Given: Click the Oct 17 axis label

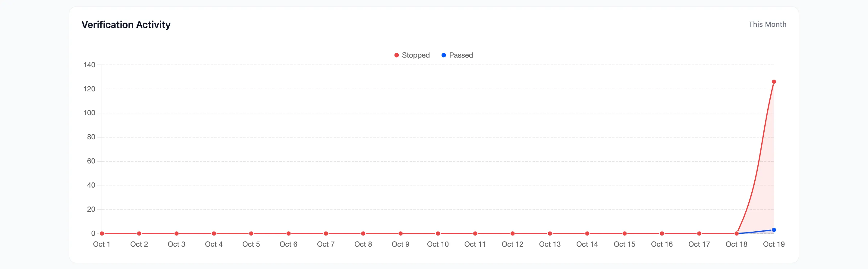Looking at the screenshot, I should [x=699, y=244].
